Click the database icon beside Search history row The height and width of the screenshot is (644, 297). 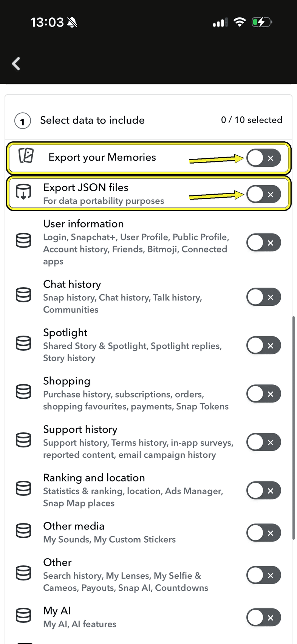pos(23,573)
